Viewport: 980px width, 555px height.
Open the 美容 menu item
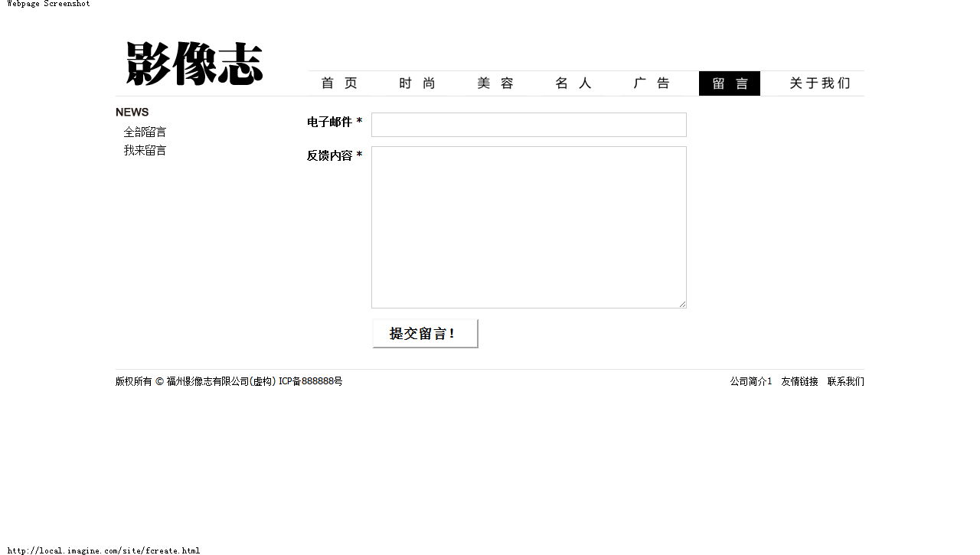pos(495,83)
